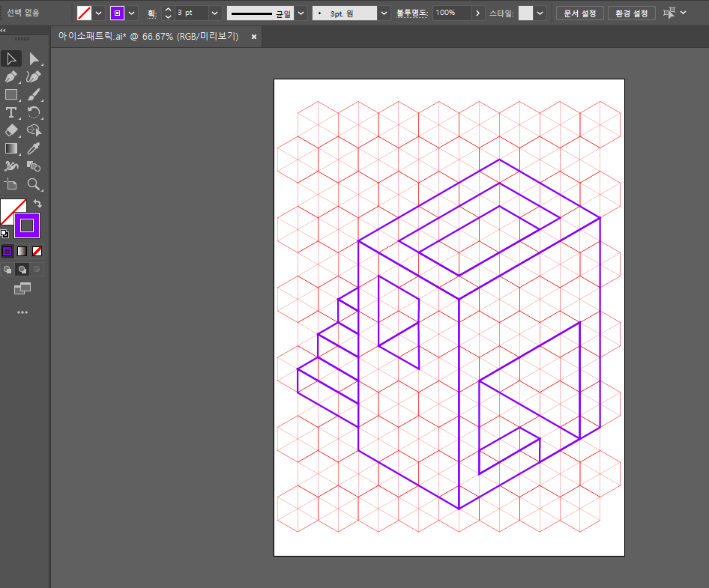Activate the large Fill box in toolbar

coord(10,209)
